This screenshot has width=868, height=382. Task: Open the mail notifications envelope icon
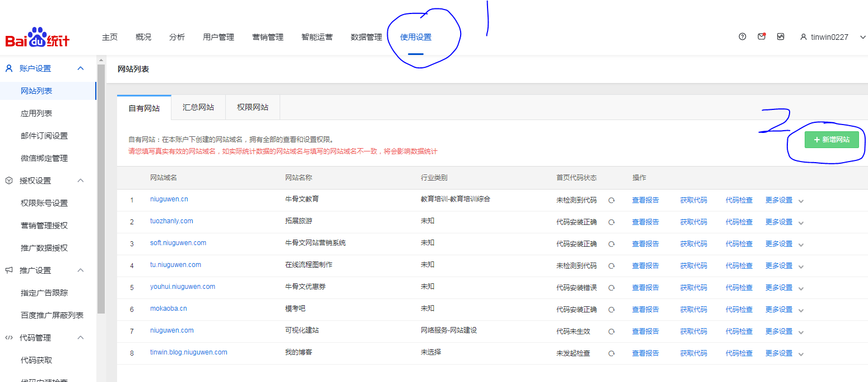click(762, 37)
